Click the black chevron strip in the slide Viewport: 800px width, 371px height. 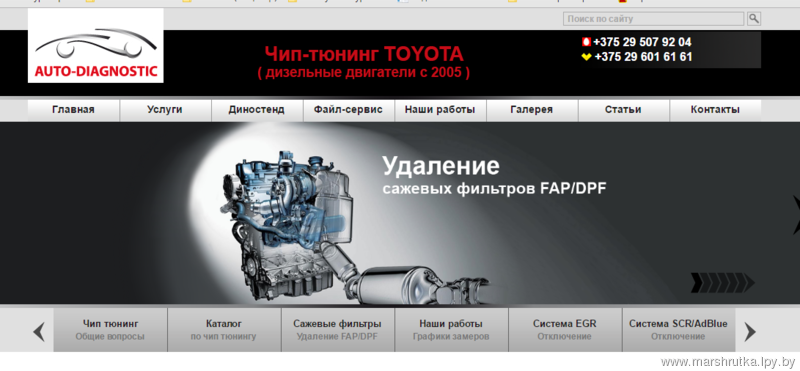point(722,283)
